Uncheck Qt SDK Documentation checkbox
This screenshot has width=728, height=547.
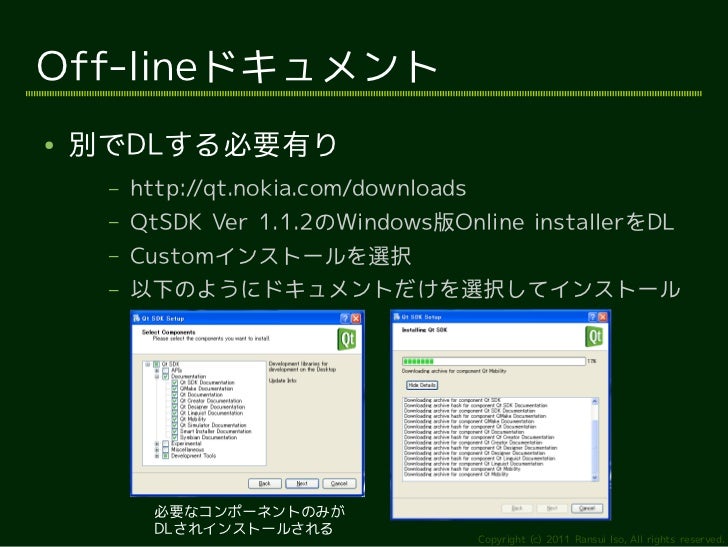[x=175, y=383]
